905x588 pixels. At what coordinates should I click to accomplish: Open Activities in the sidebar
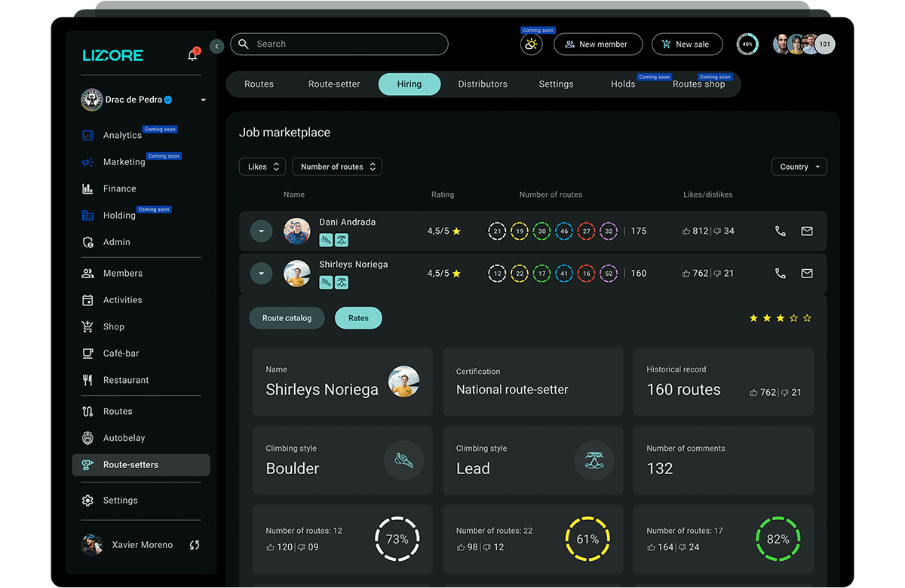[122, 300]
